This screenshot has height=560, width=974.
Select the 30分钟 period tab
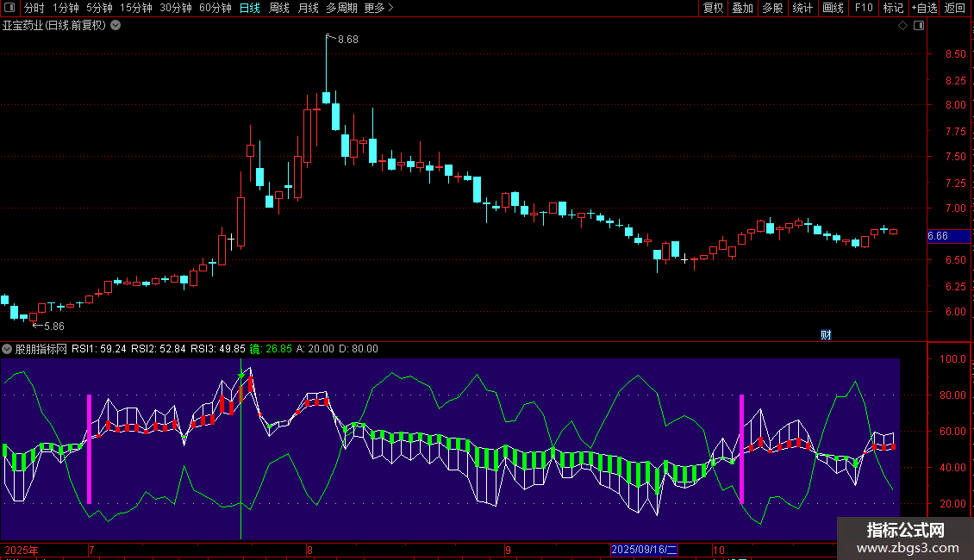point(176,8)
